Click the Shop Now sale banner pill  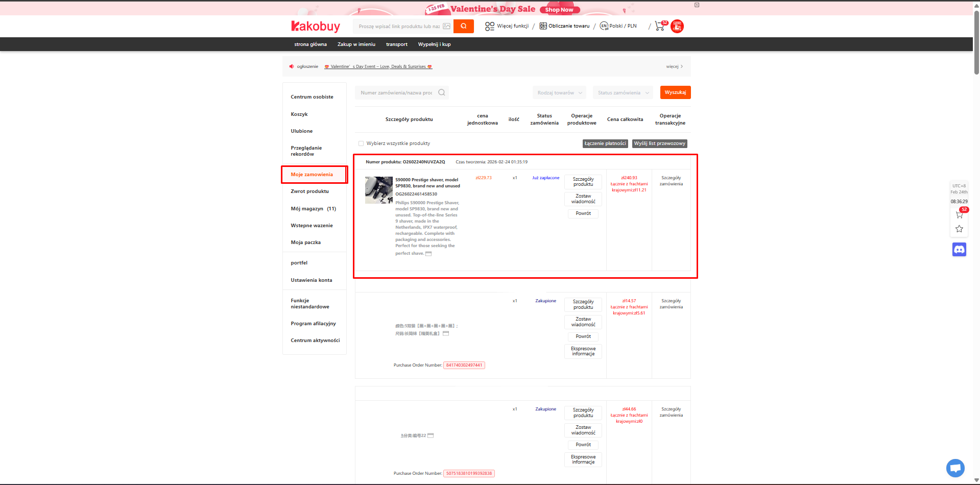(559, 9)
